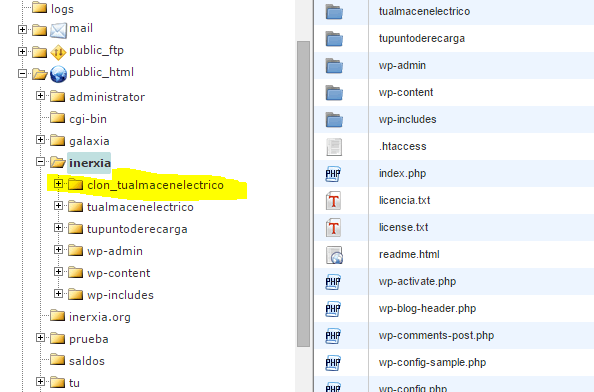
Task: Expand the wp-admin tree node
Action: point(58,250)
